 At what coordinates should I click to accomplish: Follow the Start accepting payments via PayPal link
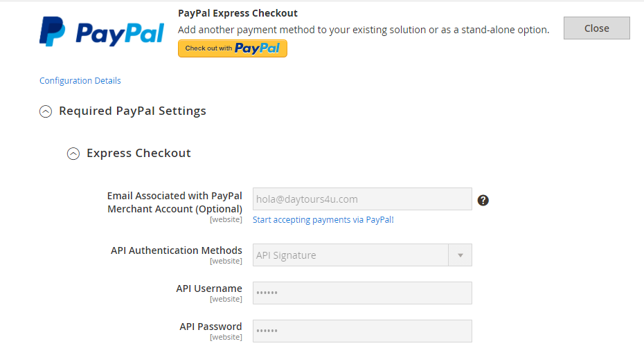point(323,220)
